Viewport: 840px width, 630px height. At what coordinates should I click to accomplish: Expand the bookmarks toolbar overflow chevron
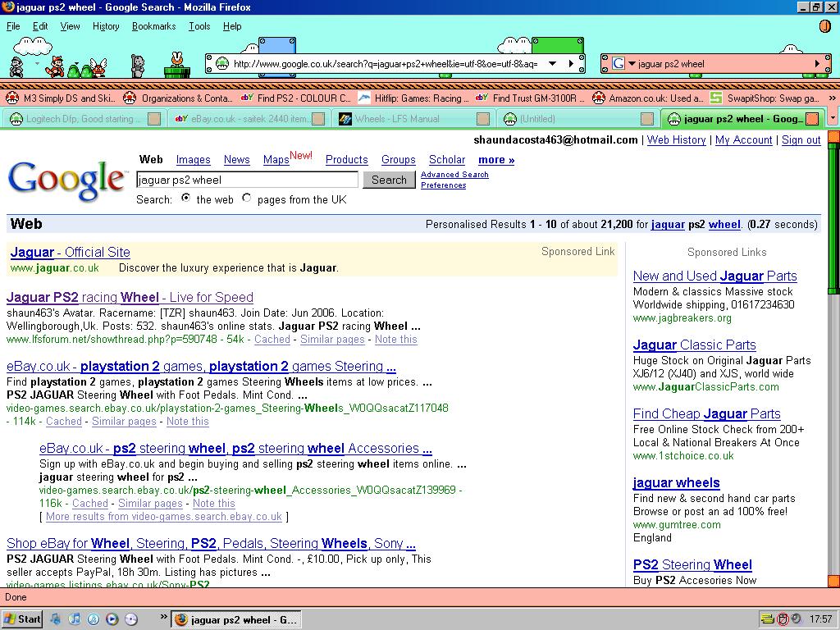832,98
